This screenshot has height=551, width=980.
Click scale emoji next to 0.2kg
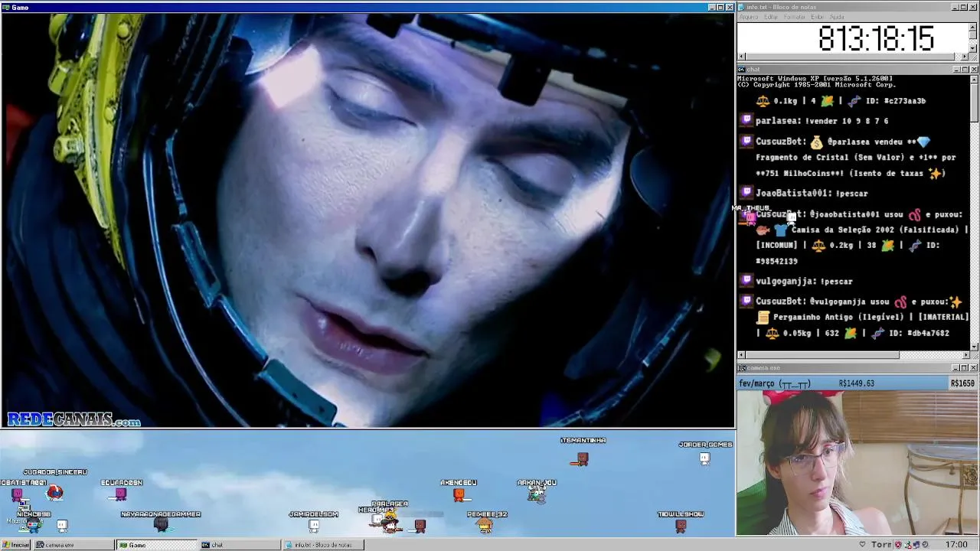[x=818, y=246]
